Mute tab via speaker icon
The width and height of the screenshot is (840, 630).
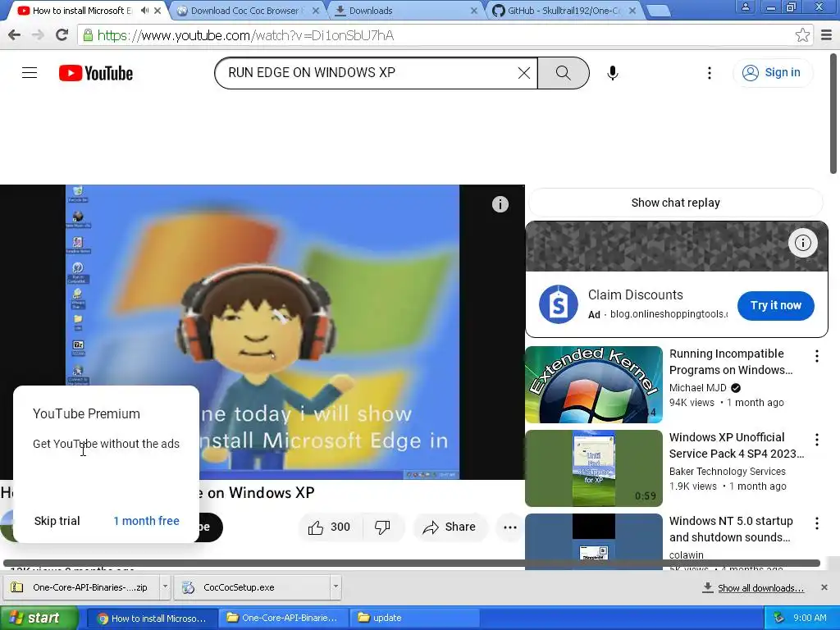144,10
